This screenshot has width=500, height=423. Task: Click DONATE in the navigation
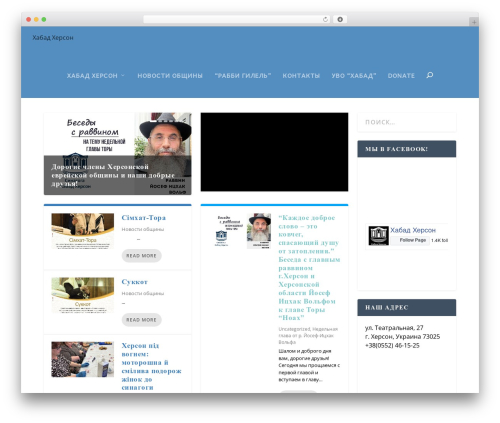401,76
